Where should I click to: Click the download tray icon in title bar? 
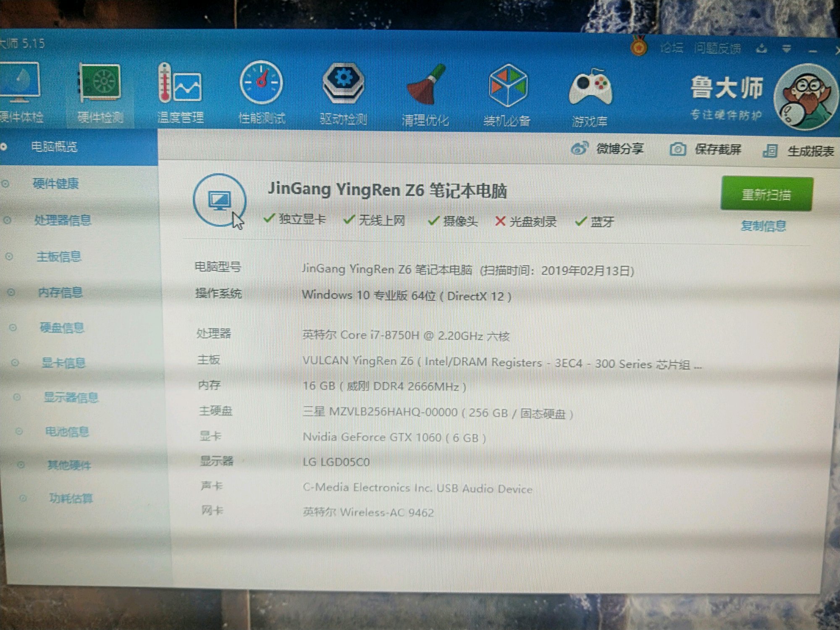click(x=761, y=49)
